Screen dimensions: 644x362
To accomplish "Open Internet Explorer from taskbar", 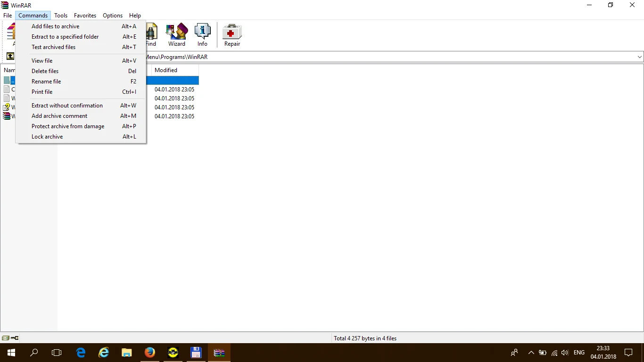I will pos(104,353).
